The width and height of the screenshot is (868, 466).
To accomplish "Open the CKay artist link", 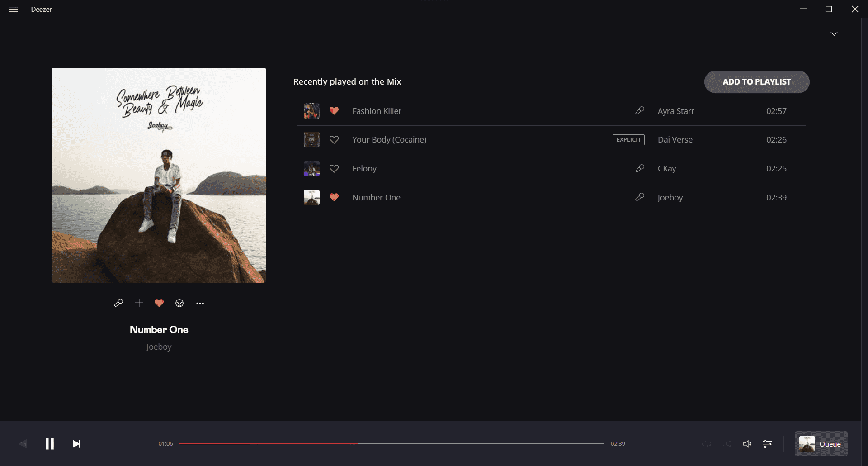I will pyautogui.click(x=667, y=169).
